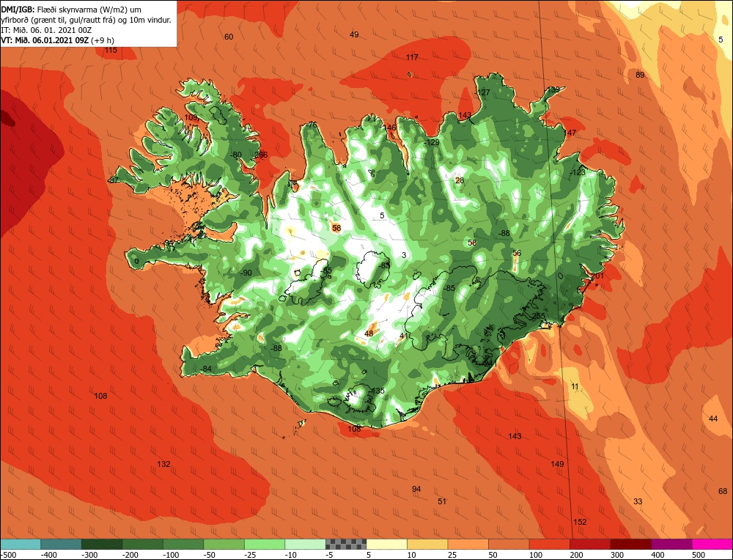Click the map value 3 in the central highlands
Image resolution: width=733 pixels, height=560 pixels.
click(x=405, y=255)
